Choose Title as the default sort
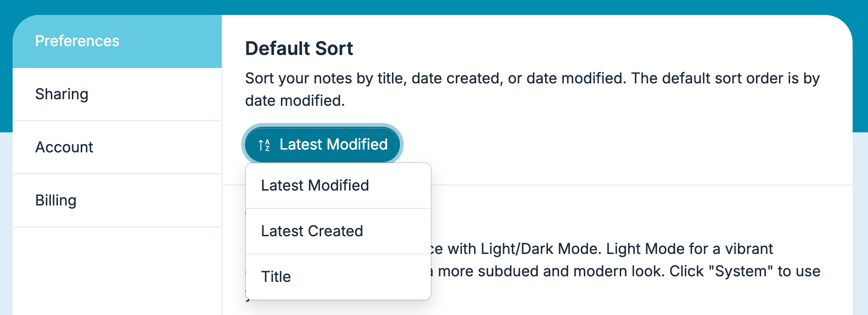This screenshot has width=868, height=315. coord(276,276)
